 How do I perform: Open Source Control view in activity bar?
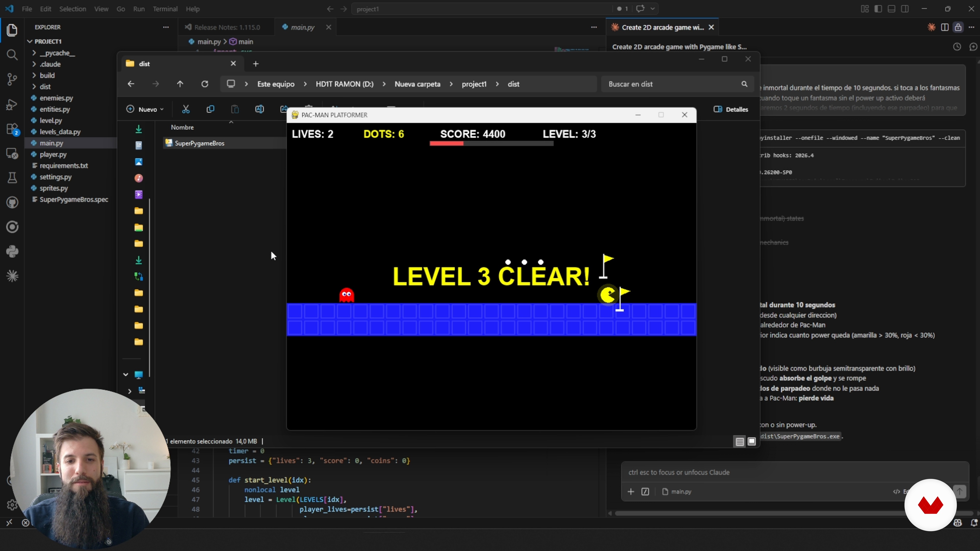[12, 79]
